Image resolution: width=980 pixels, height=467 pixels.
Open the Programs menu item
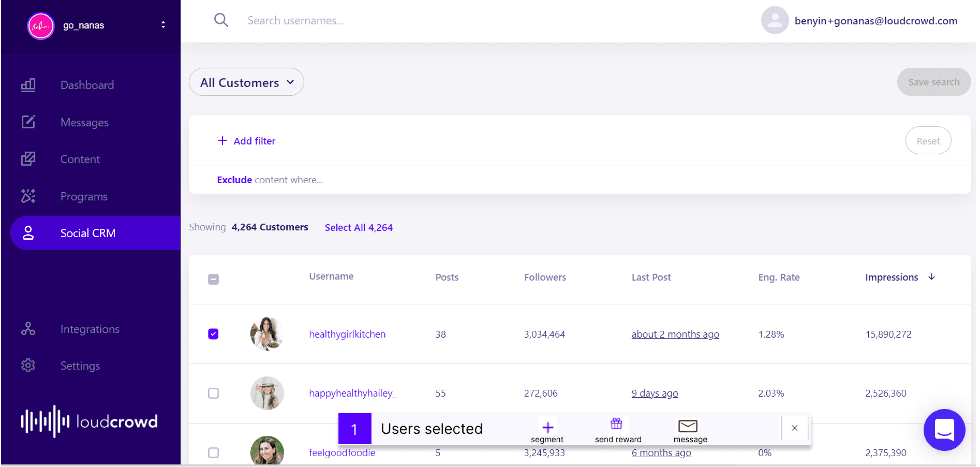click(x=84, y=196)
